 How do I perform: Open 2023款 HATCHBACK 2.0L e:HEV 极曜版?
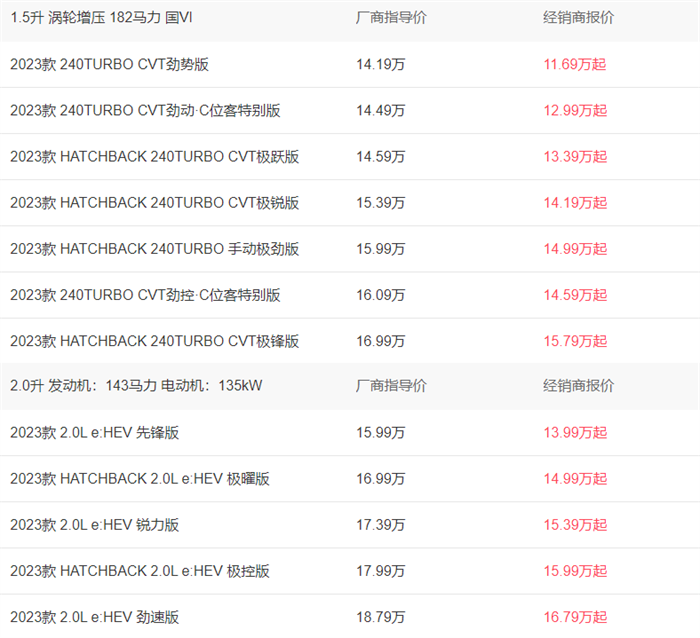[x=140, y=479]
